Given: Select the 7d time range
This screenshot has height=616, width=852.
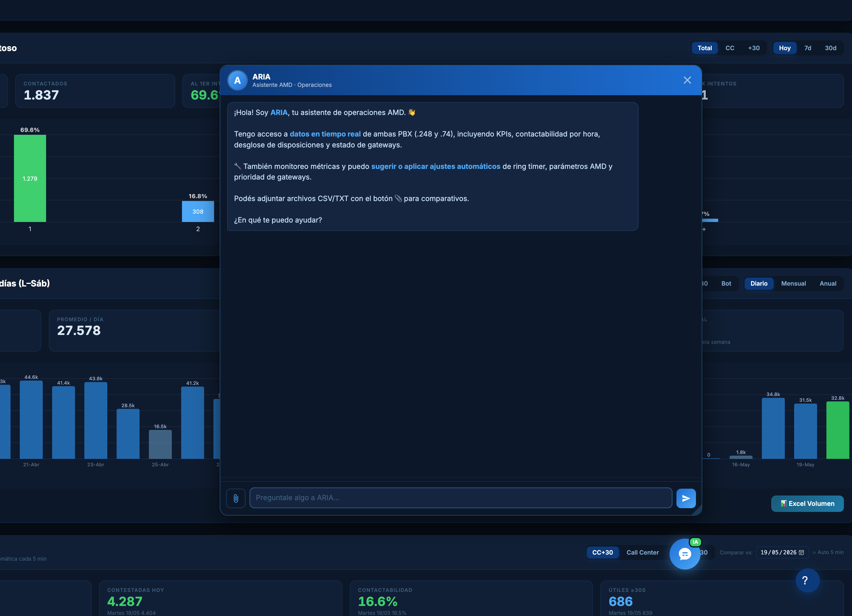Looking at the screenshot, I should [x=807, y=48].
